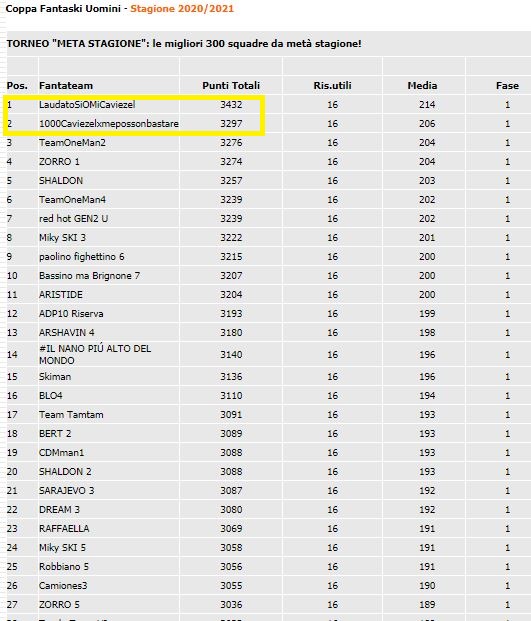
Task: Open #IL NANO PIÚ ALTO DEL MONDO
Action: point(95,354)
